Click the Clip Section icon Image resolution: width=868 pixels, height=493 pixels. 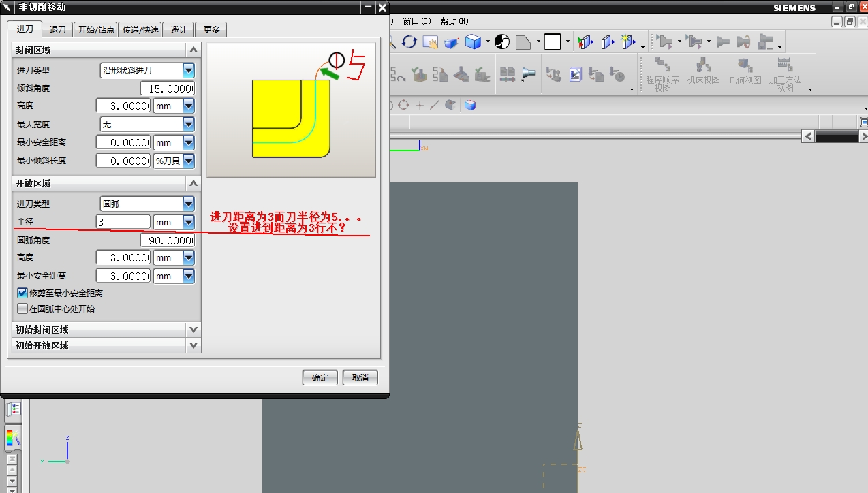pyautogui.click(x=607, y=42)
